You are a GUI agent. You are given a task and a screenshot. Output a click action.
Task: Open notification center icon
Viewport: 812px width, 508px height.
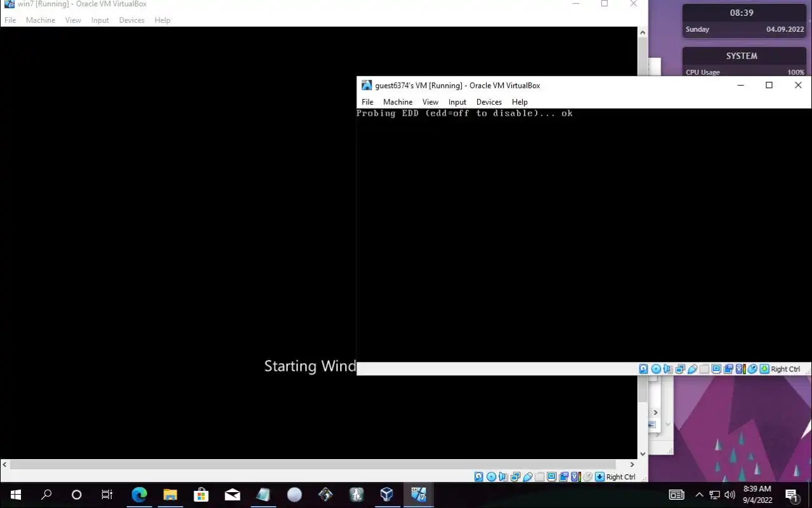click(x=792, y=495)
